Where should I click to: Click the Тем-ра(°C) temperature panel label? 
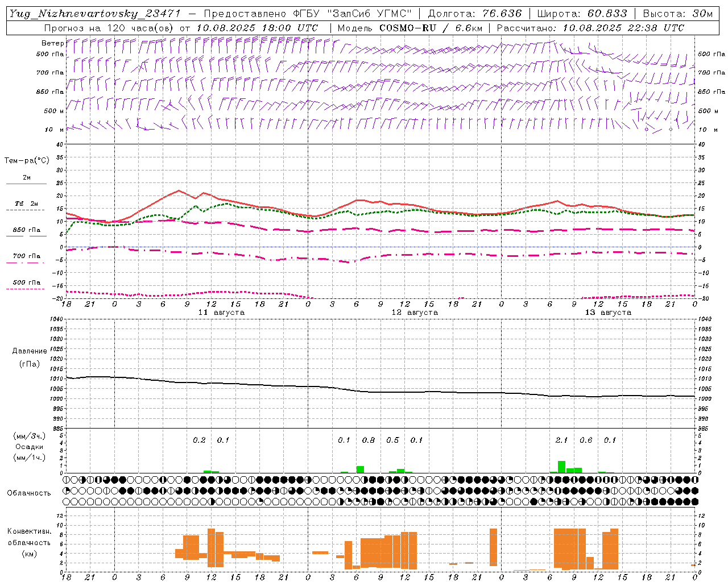[x=27, y=161]
